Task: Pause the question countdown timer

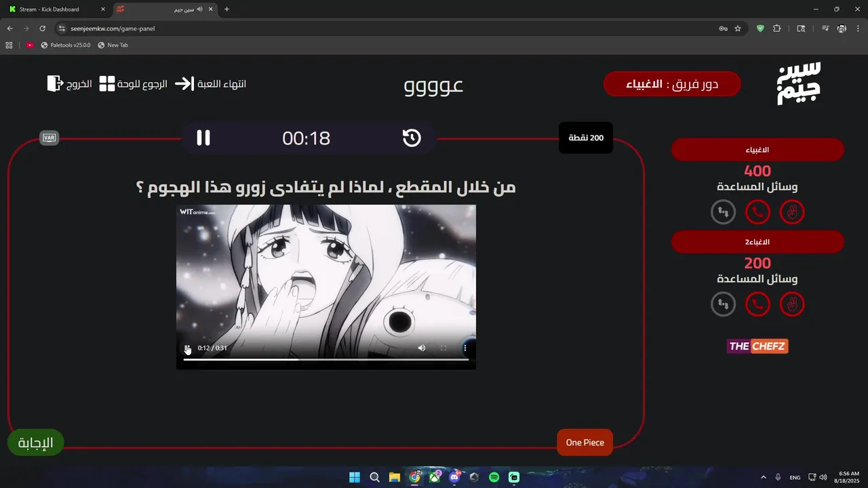Action: point(203,138)
